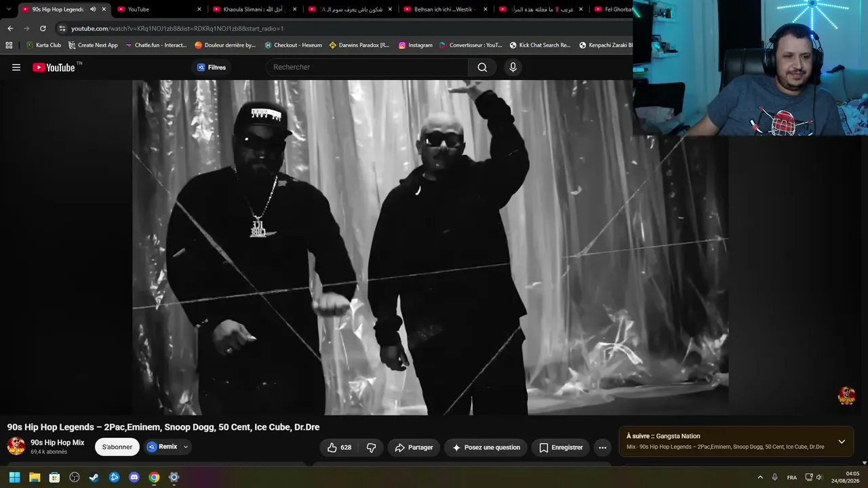Viewport: 868px width, 488px height.
Task: Open the Chatle.fun bookmark
Action: tap(156, 45)
